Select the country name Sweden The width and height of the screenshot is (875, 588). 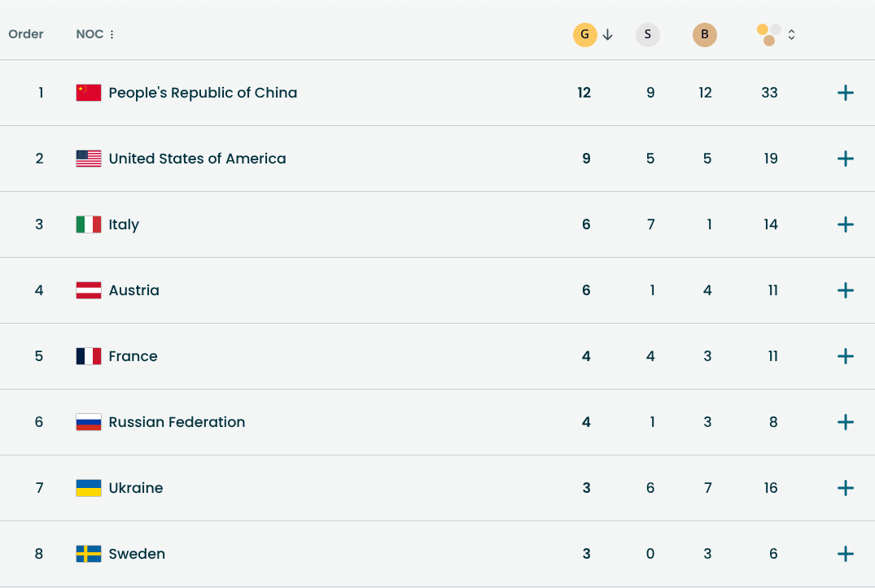(x=137, y=554)
